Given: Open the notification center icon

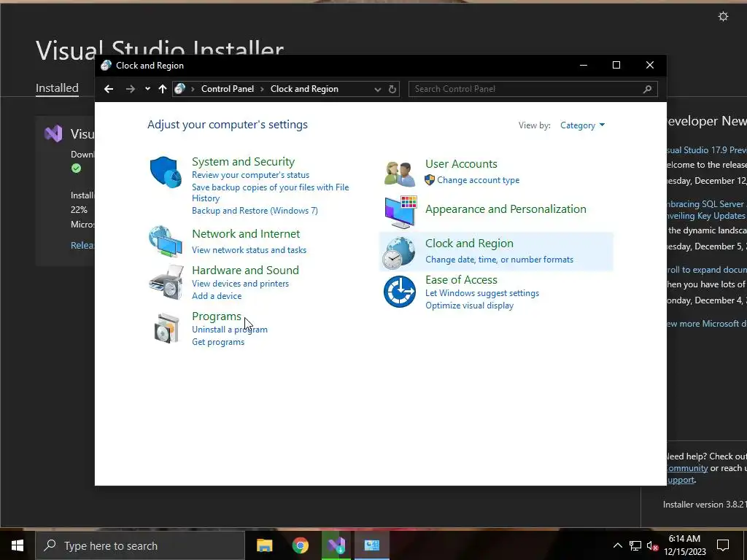Looking at the screenshot, I should [723, 545].
